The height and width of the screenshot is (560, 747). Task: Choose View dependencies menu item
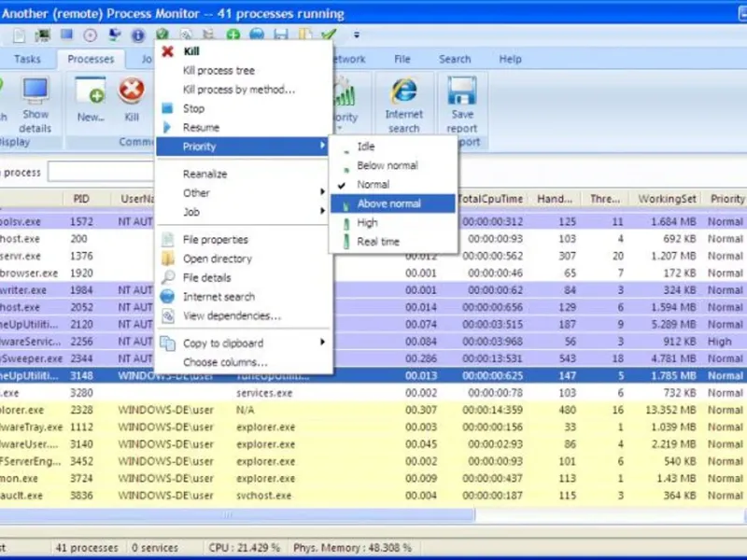[243, 315]
